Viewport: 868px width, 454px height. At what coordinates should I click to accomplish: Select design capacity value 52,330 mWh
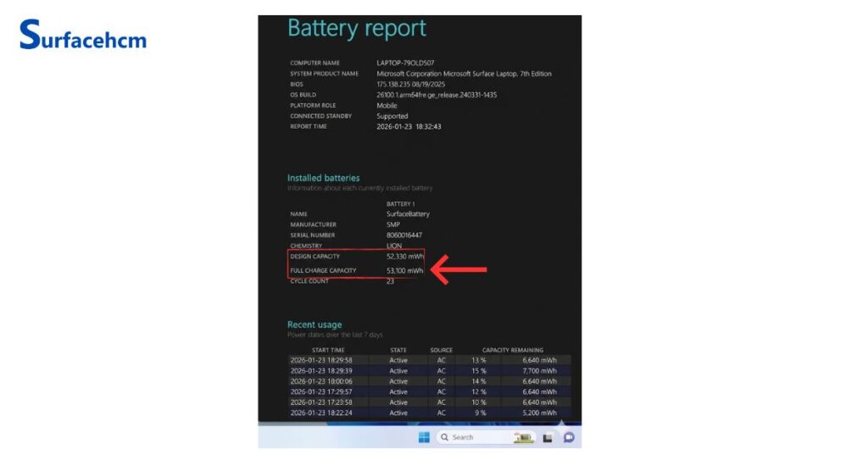[x=405, y=257]
